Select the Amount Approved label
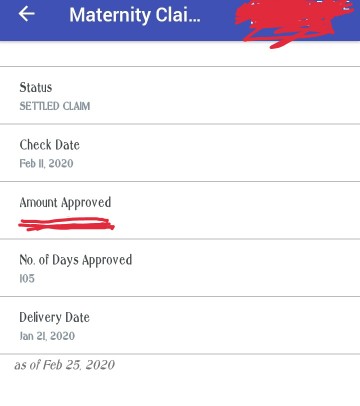360x406 pixels. tap(65, 203)
